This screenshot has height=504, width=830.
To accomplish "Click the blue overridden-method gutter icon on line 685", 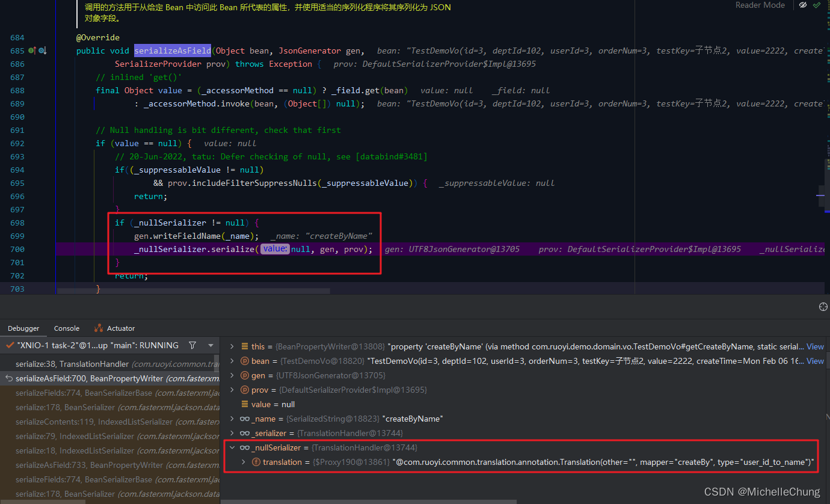I will click(x=42, y=51).
